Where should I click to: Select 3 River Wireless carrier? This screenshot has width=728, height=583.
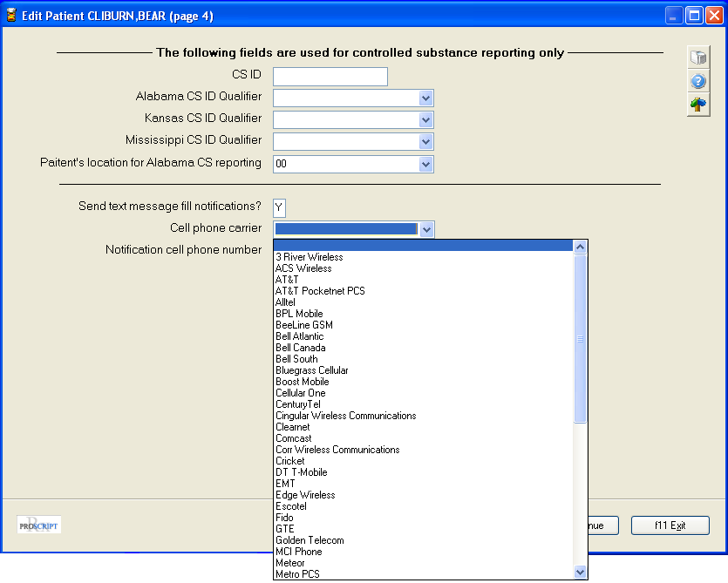(424, 257)
